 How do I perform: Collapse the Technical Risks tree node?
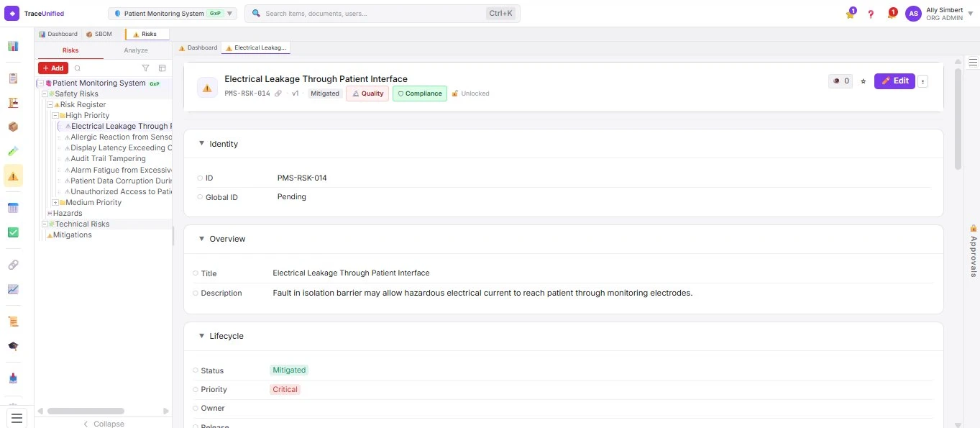click(x=45, y=224)
